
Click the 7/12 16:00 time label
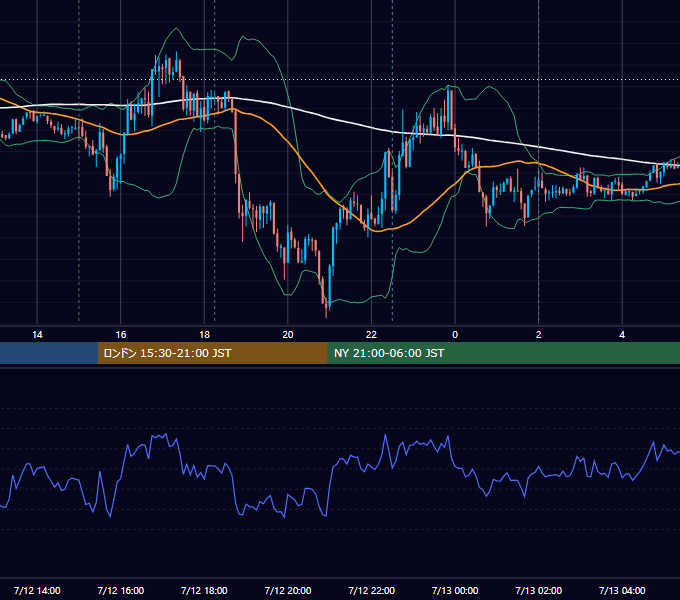[121, 590]
